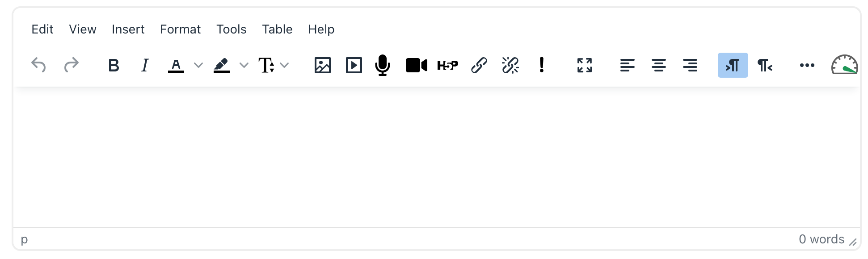
Task: Toggle bold formatting
Action: click(114, 65)
